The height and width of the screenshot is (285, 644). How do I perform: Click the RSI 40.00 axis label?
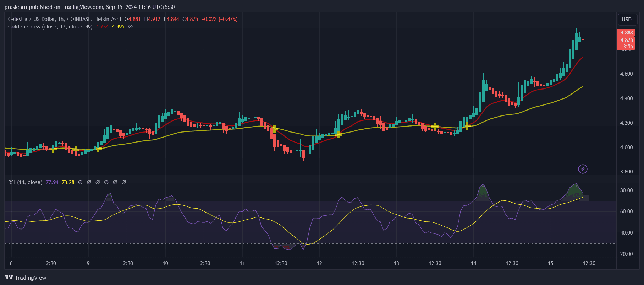(x=626, y=233)
